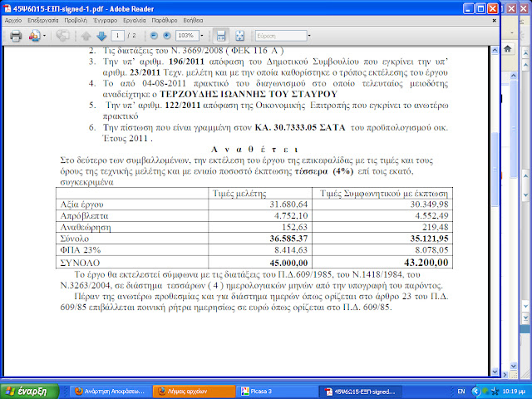Click background window scrollbar up arrow

514,76
